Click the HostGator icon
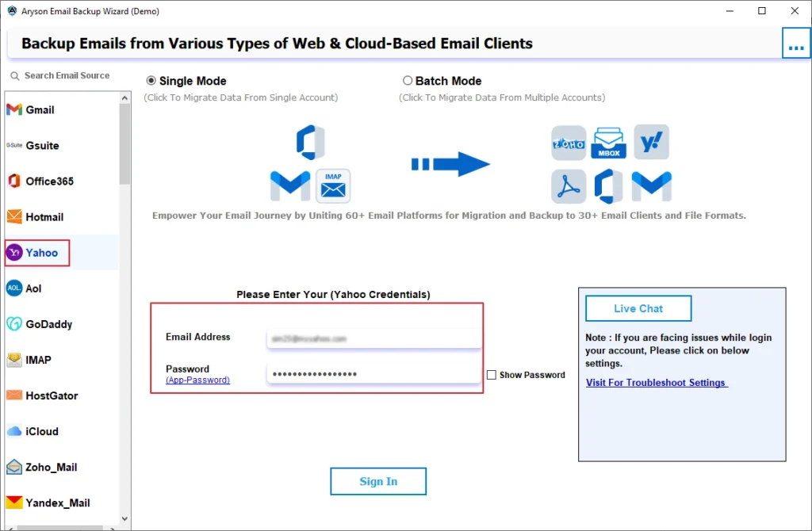The image size is (812, 531). point(14,395)
